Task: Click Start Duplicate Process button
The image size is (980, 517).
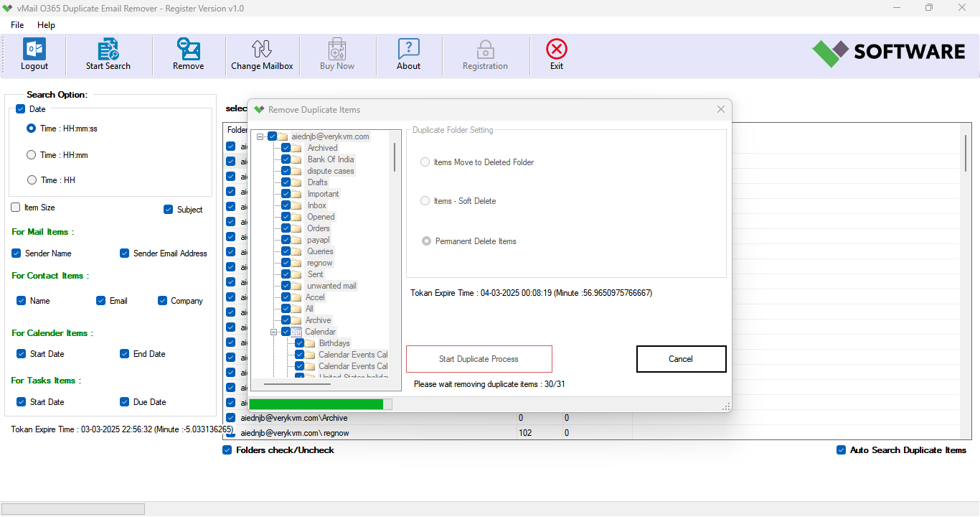Action: [x=479, y=359]
